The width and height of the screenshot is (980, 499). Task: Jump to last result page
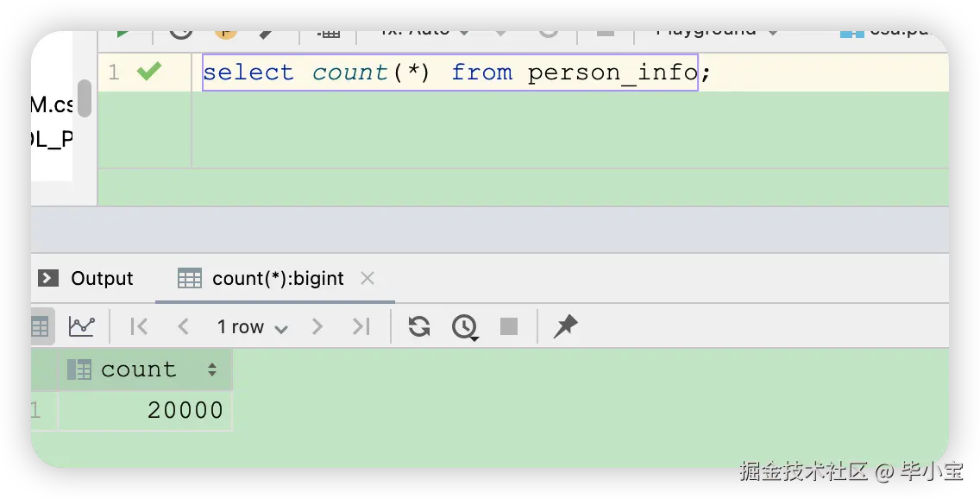(x=361, y=326)
